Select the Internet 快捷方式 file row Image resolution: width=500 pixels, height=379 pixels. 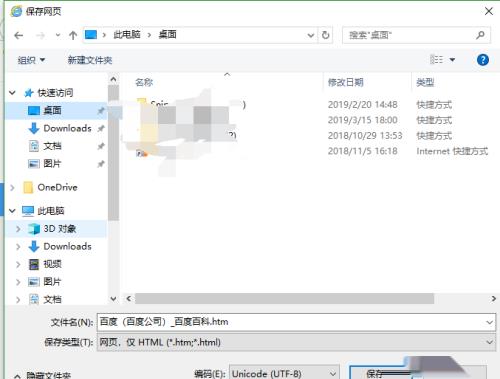click(x=312, y=151)
